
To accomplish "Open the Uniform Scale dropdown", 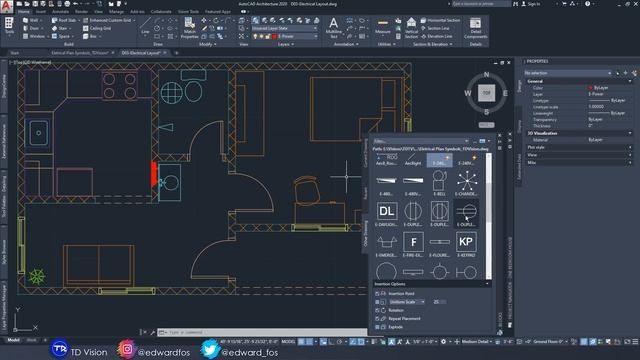I will [407, 302].
